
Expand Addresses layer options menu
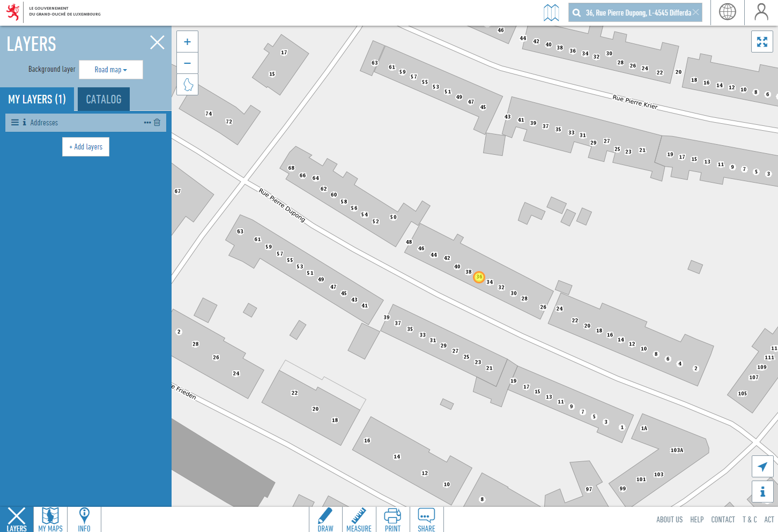point(147,123)
